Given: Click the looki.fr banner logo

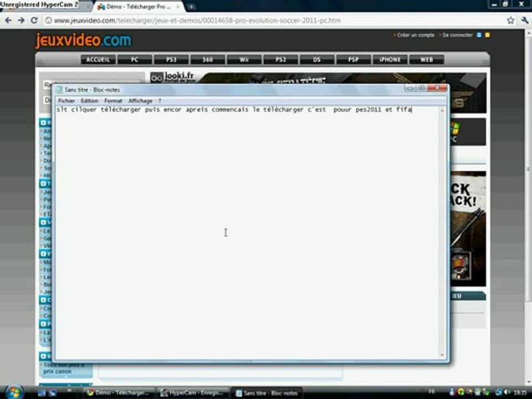Looking at the screenshot, I should (x=173, y=77).
